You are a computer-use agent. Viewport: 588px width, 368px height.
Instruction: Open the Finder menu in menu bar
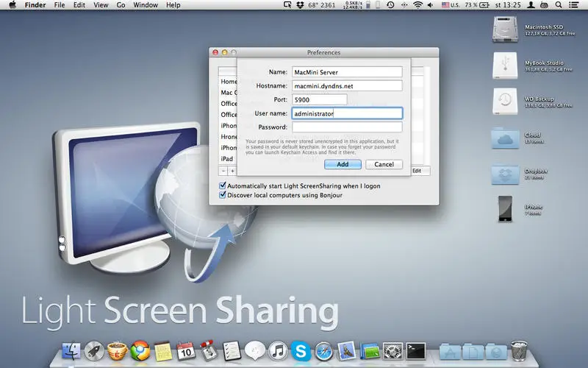[35, 5]
